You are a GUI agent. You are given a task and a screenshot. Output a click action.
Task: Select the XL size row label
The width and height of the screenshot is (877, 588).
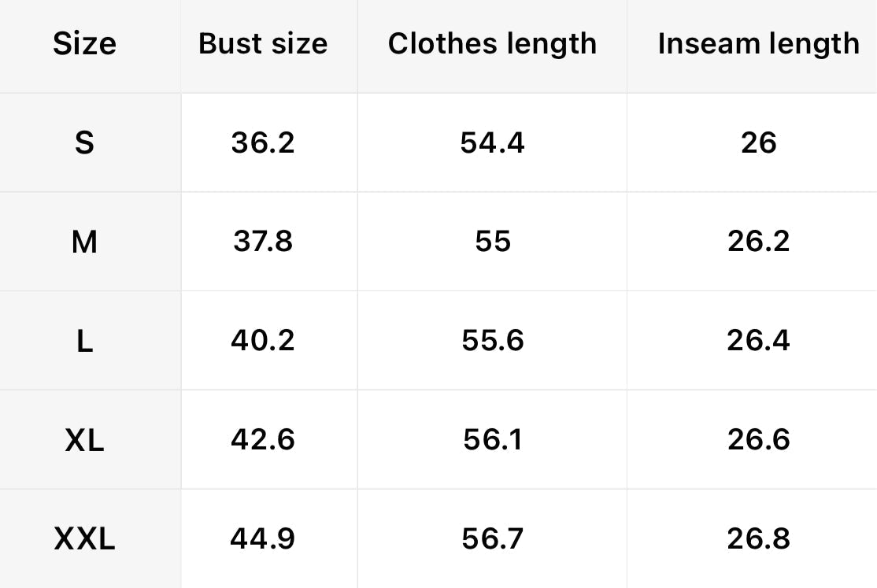(x=84, y=440)
